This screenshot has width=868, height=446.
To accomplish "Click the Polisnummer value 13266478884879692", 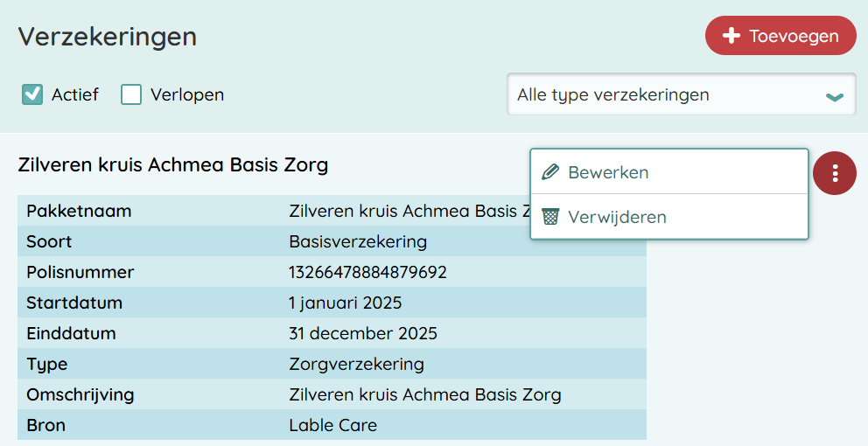I will 367,272.
